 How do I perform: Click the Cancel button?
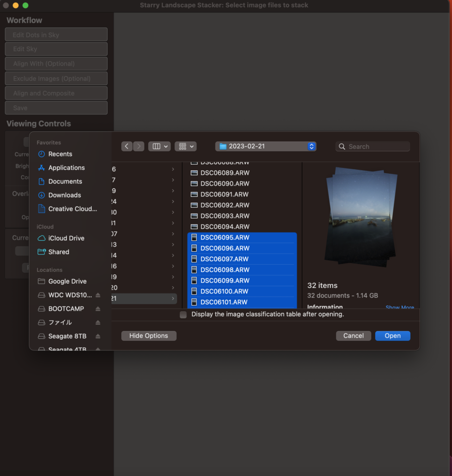click(353, 336)
